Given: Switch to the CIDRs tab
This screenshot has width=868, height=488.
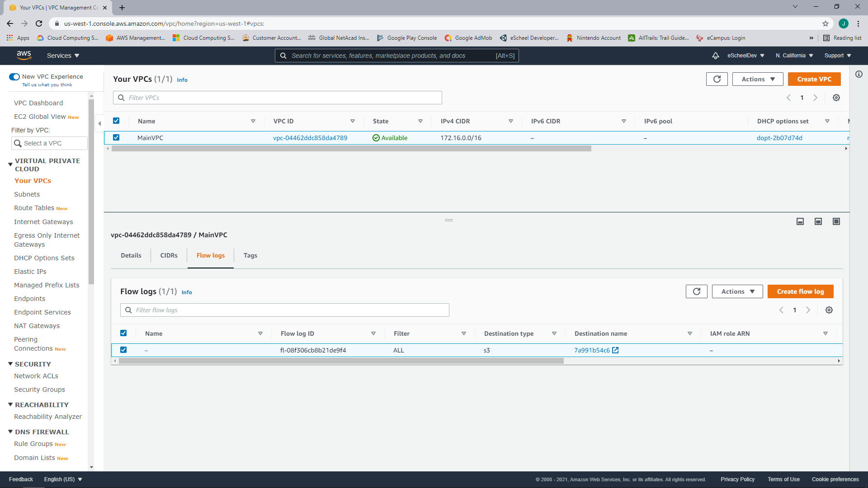Looking at the screenshot, I should coord(168,255).
